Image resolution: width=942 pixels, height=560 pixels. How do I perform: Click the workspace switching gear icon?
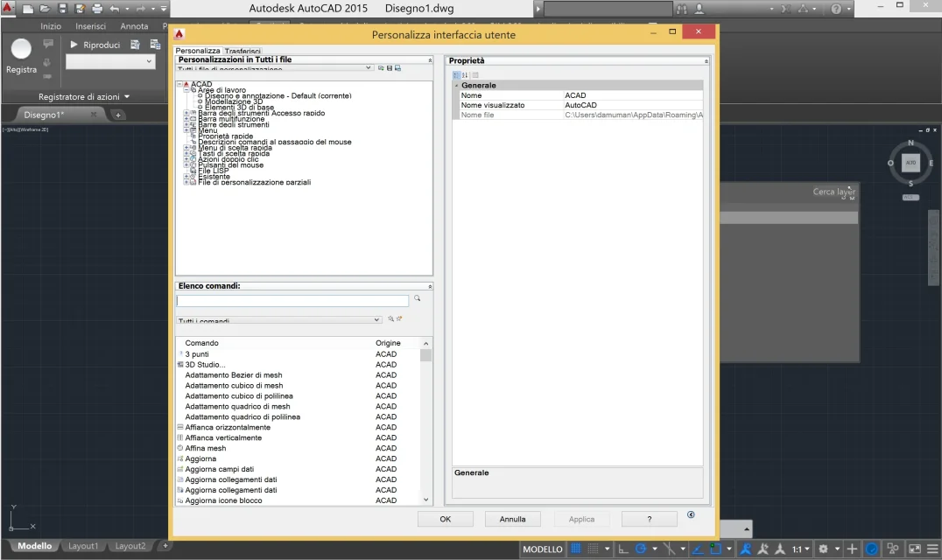(823, 549)
